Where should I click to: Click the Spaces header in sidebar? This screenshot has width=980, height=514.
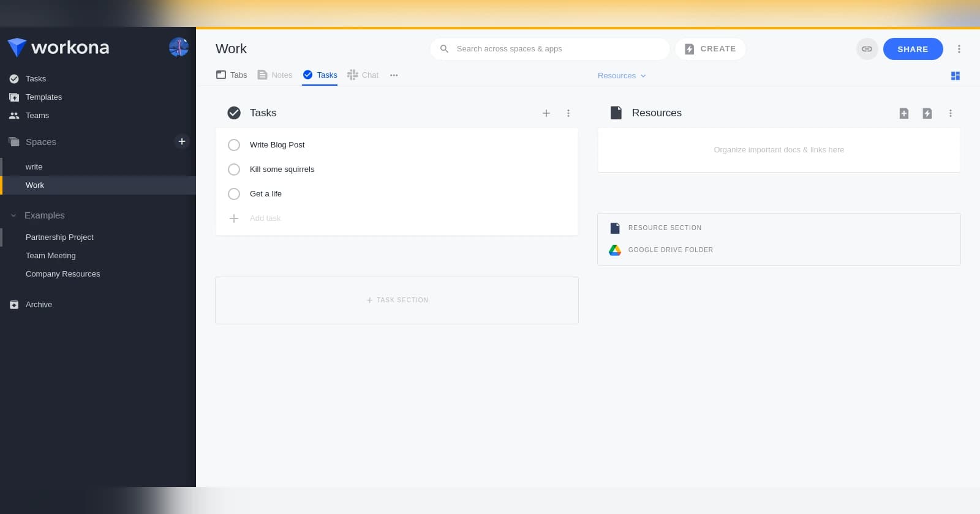(41, 142)
